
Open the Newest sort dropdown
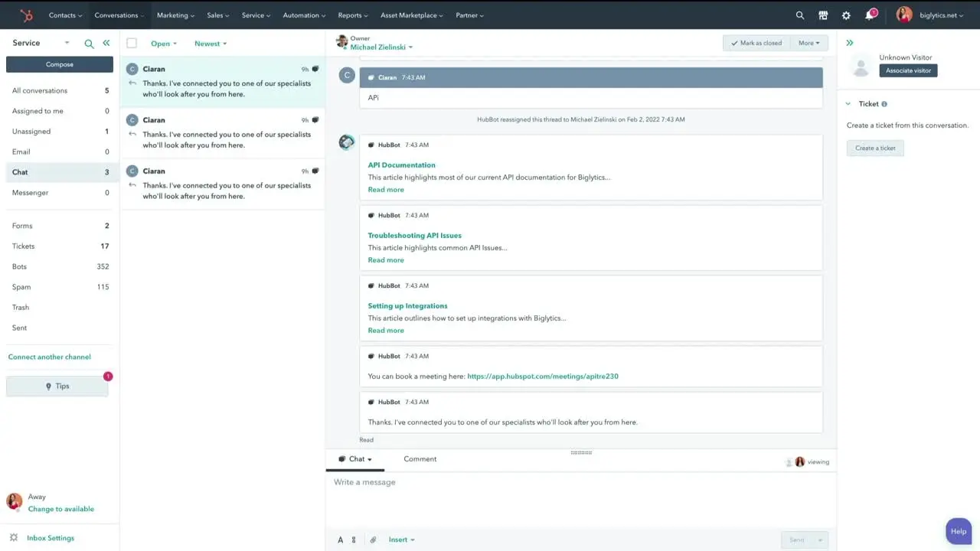(x=210, y=44)
